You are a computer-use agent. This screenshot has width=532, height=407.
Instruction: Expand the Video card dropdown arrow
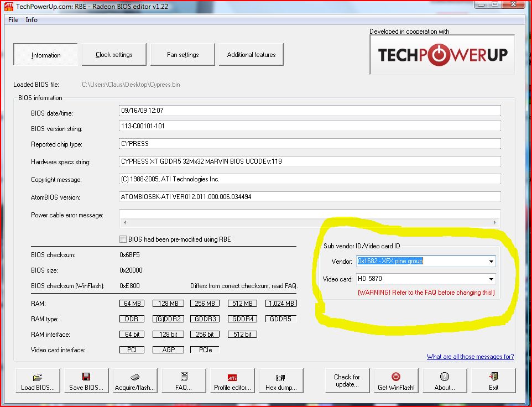click(x=491, y=279)
